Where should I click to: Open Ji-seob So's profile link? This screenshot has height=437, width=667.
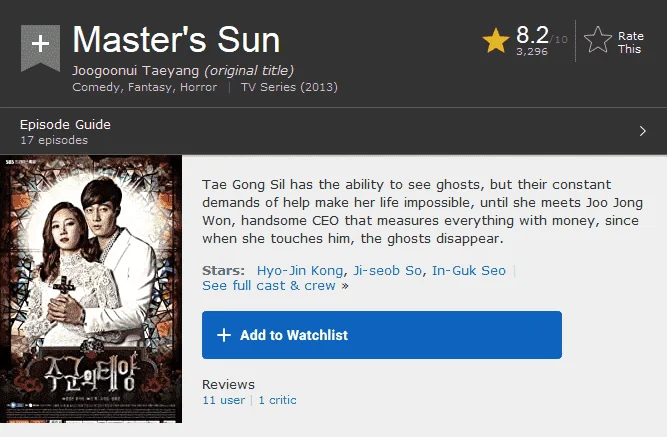pos(388,271)
